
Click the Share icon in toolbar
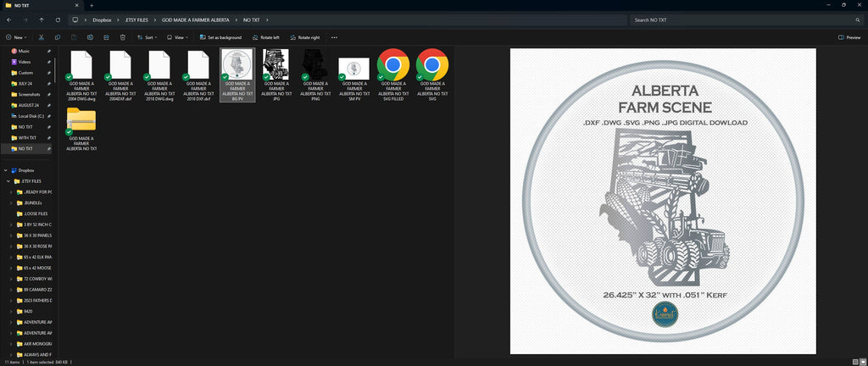(x=106, y=37)
